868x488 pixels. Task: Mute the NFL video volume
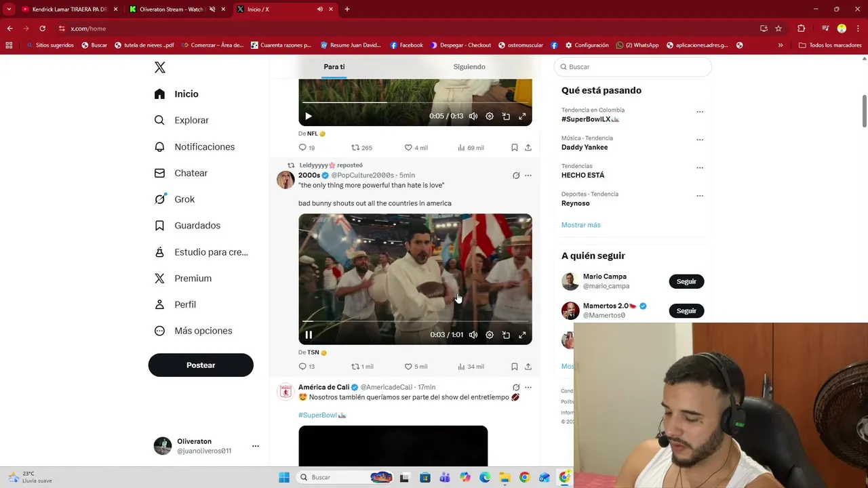coord(473,116)
